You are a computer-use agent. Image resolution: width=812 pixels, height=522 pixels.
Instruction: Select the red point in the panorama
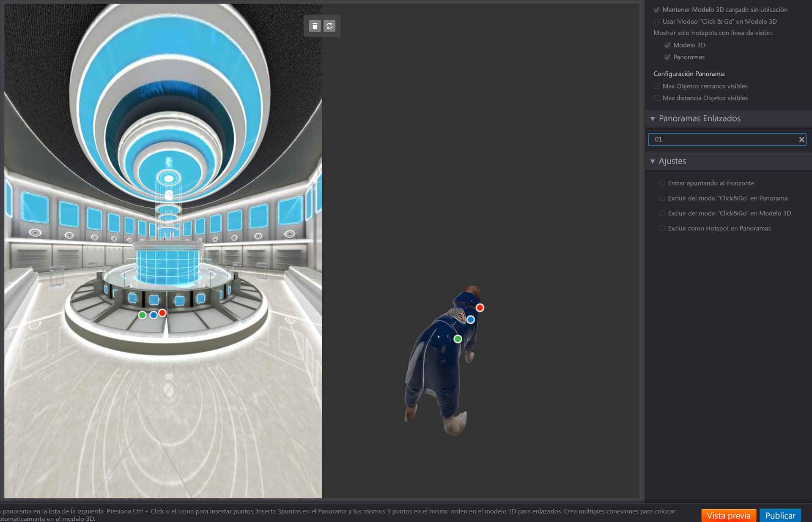162,313
